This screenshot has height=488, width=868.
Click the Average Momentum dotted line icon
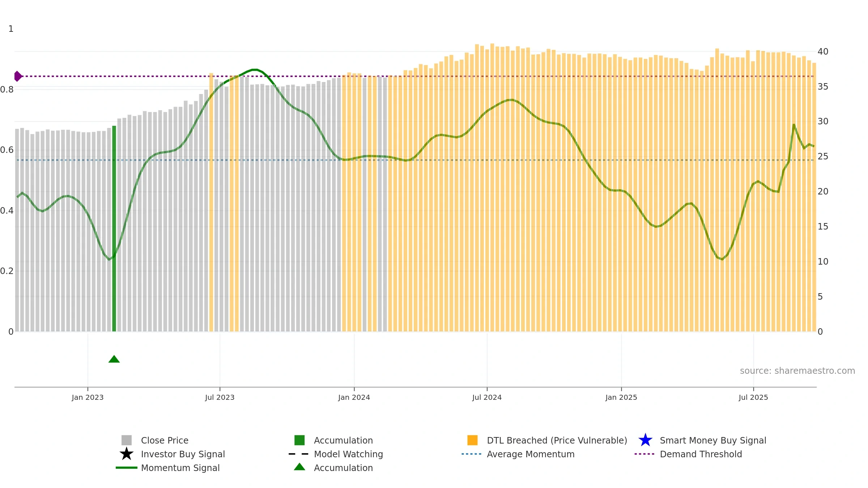(472, 454)
